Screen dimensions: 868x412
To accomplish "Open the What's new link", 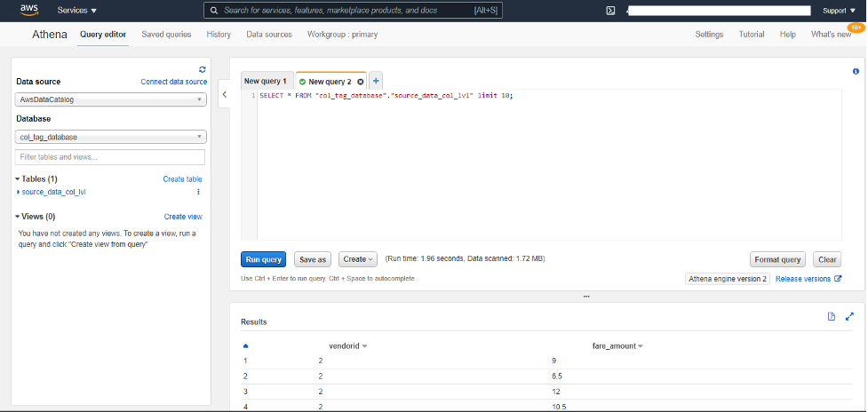I will pos(831,35).
